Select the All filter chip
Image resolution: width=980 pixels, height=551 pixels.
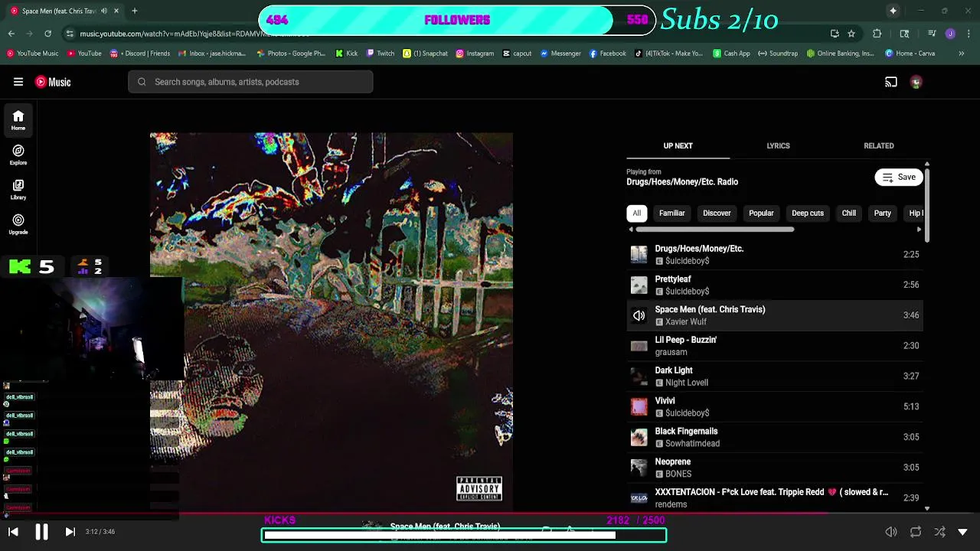point(636,214)
